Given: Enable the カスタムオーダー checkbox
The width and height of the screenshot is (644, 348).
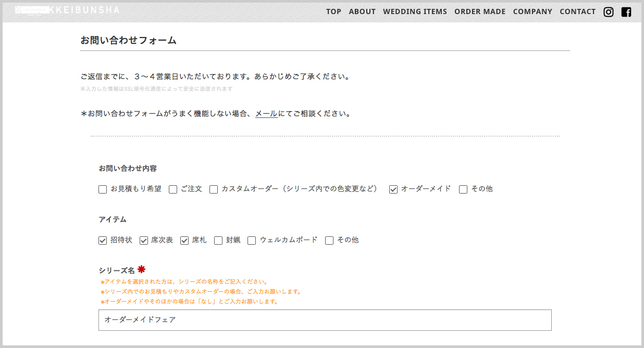Looking at the screenshot, I should point(214,189).
